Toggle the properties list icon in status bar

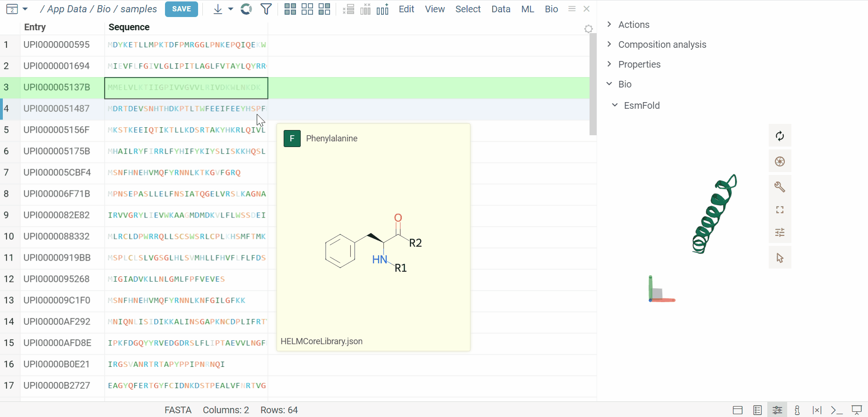pos(757,410)
